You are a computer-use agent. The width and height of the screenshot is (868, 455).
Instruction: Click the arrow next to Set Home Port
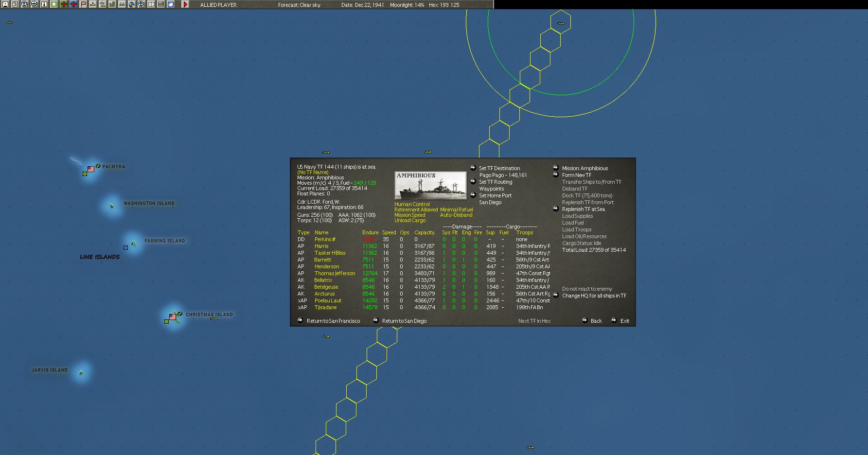click(473, 195)
